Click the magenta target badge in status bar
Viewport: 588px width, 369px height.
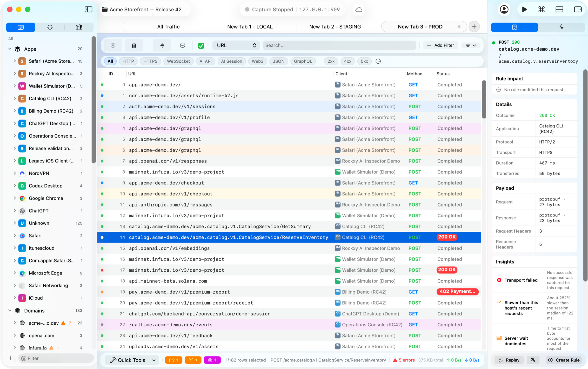(x=212, y=360)
